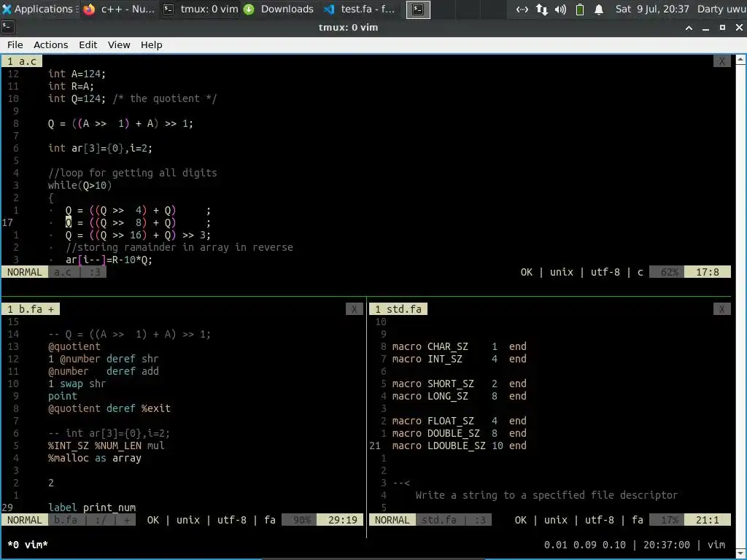Click 'macro DOUBLE_SZ' line in std.fa
The height and width of the screenshot is (560, 747).
pyautogui.click(x=460, y=433)
